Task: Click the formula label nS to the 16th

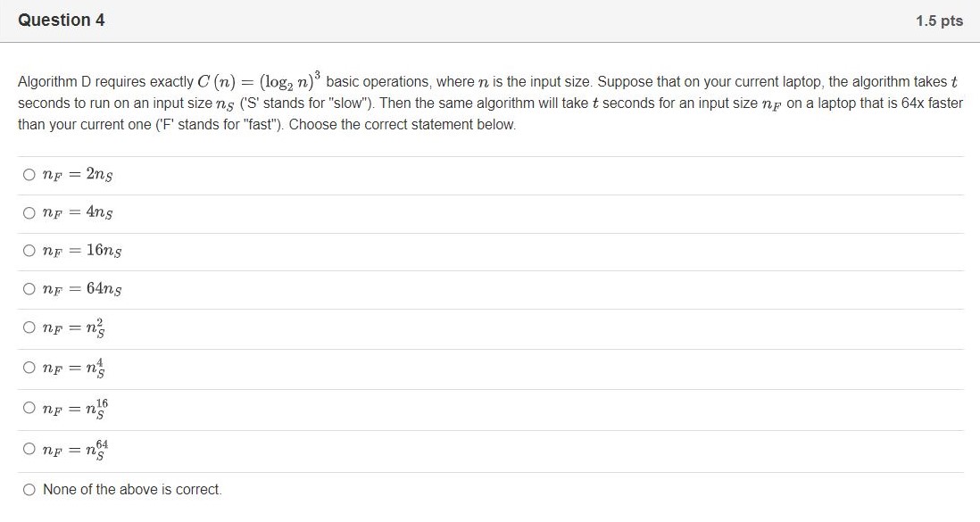Action: (76, 408)
